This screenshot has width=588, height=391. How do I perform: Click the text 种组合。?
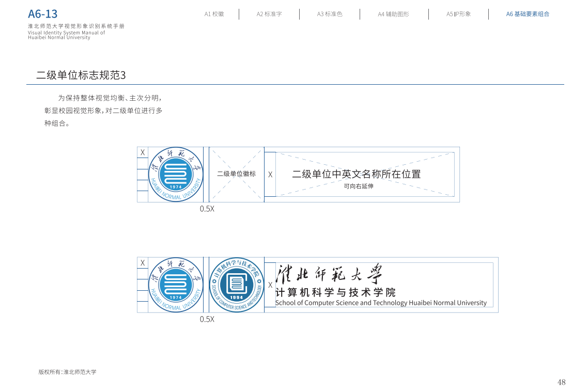57,123
